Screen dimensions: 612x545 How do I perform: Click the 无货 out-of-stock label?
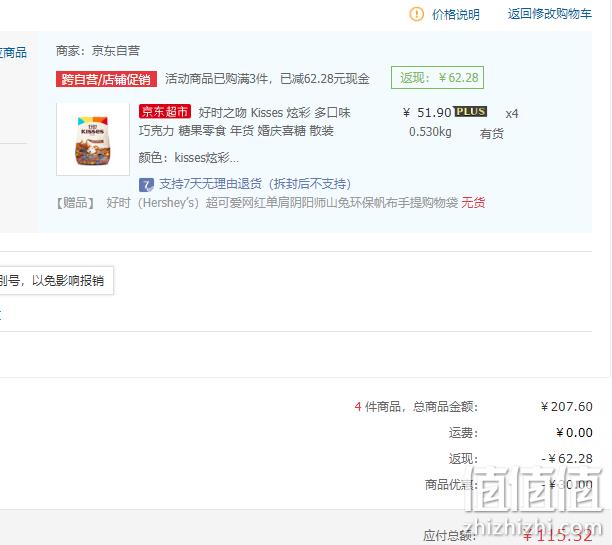(x=473, y=203)
